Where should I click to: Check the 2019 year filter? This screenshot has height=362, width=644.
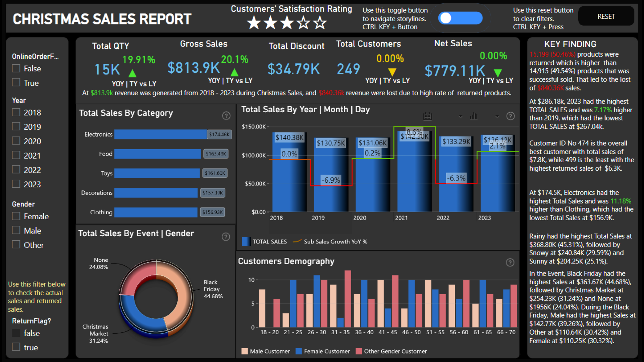[x=16, y=126]
